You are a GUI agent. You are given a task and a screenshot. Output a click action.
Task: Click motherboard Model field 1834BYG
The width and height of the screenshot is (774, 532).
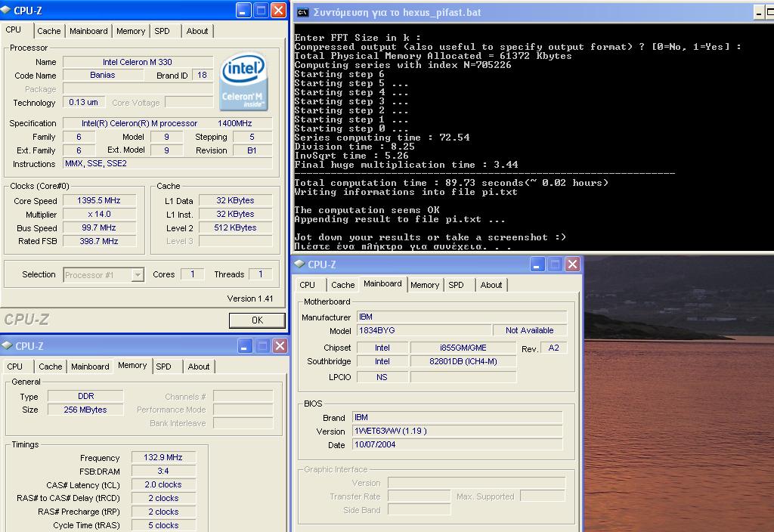(423, 330)
